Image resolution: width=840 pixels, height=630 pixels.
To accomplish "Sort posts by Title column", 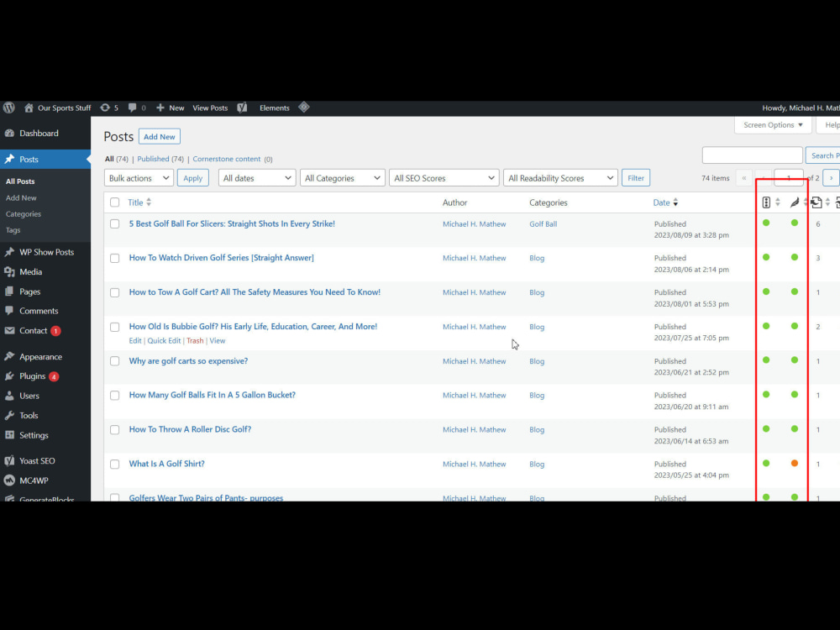I will pyautogui.click(x=139, y=202).
